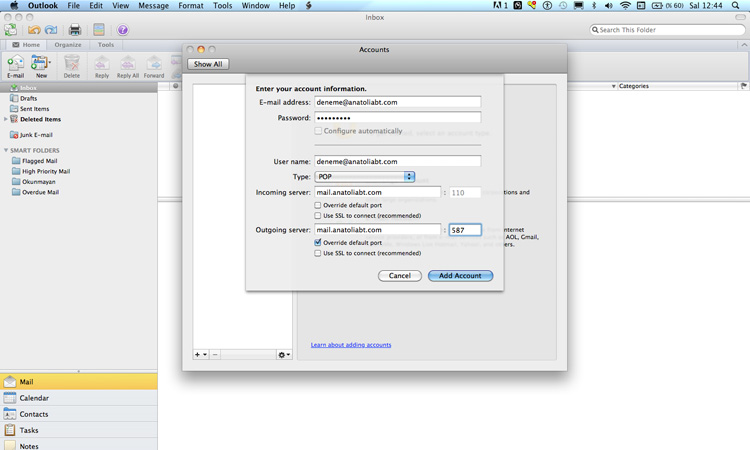
Task: Uncheck outgoing server Override default port
Action: point(318,242)
